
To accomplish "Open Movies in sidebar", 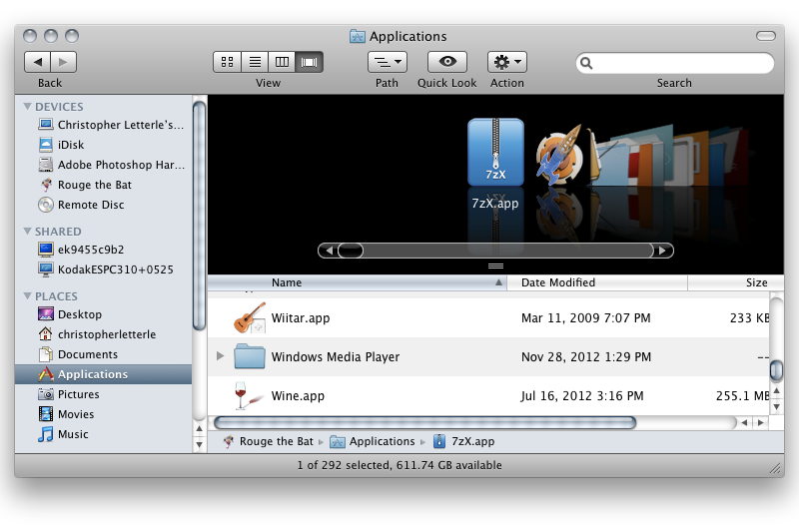I will tap(66, 414).
